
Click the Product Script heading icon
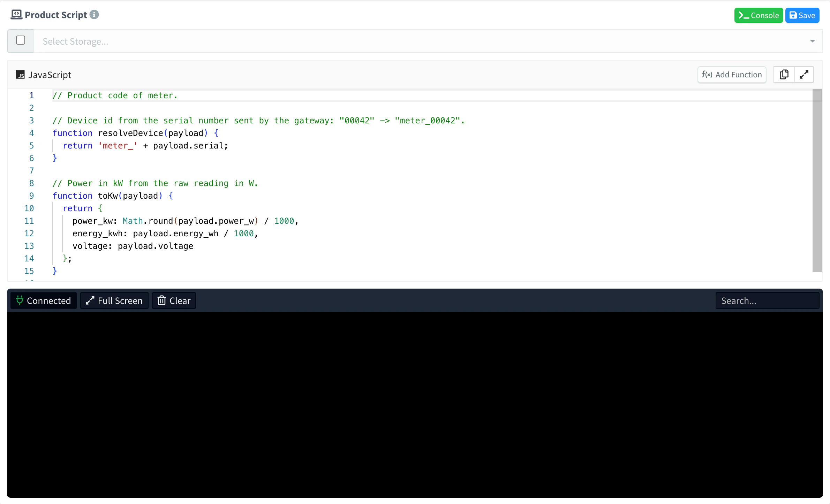tap(16, 15)
